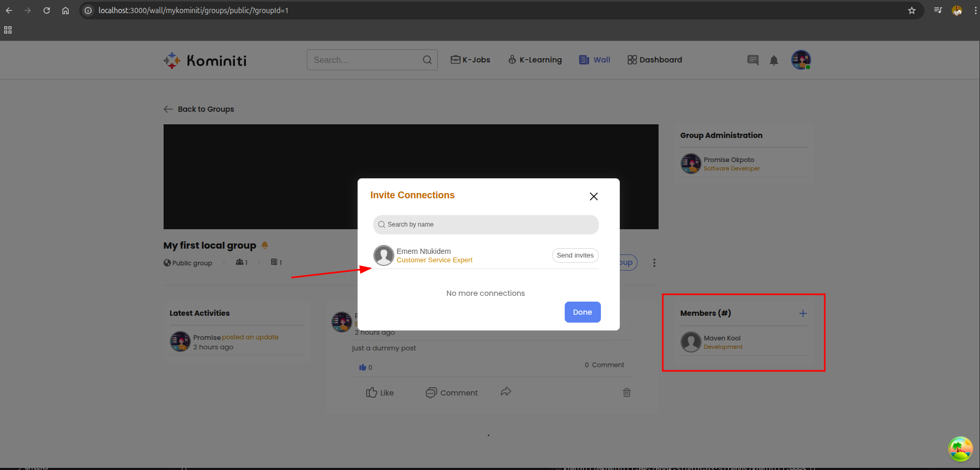Bookmark page with the star icon
The height and width of the screenshot is (470, 980).
[x=912, y=10]
